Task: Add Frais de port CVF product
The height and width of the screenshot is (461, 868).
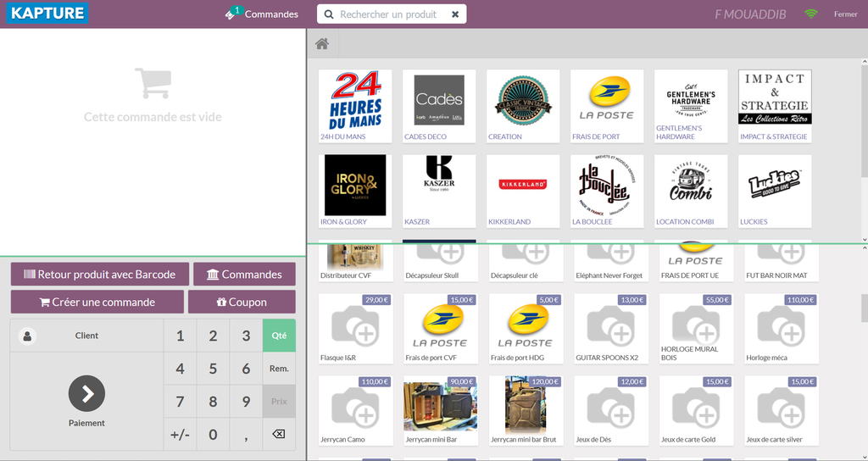Action: point(441,328)
